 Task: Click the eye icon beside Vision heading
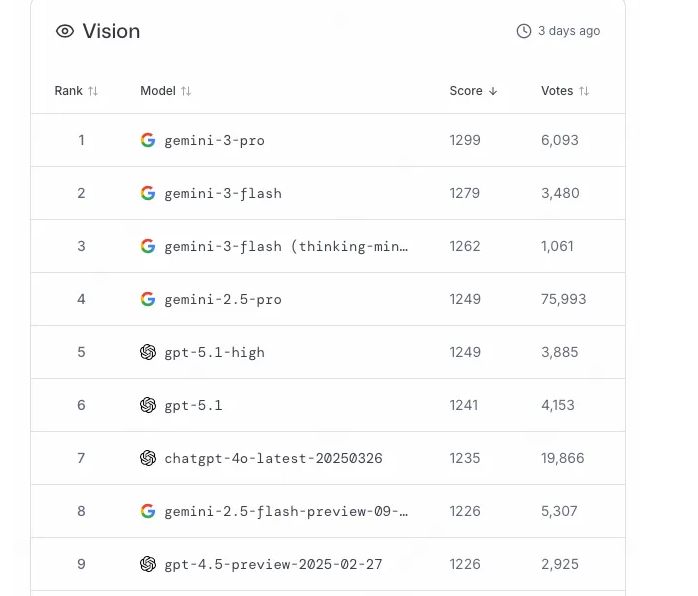point(65,31)
